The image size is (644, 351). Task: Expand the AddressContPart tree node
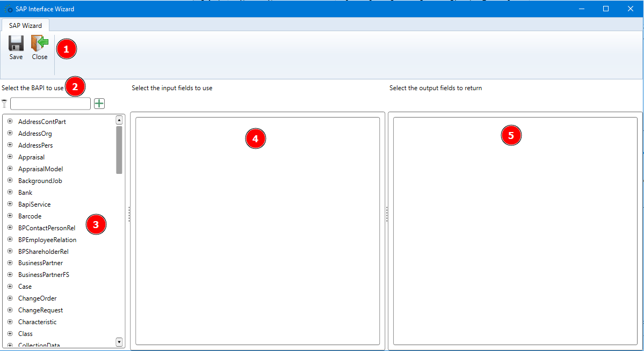10,121
